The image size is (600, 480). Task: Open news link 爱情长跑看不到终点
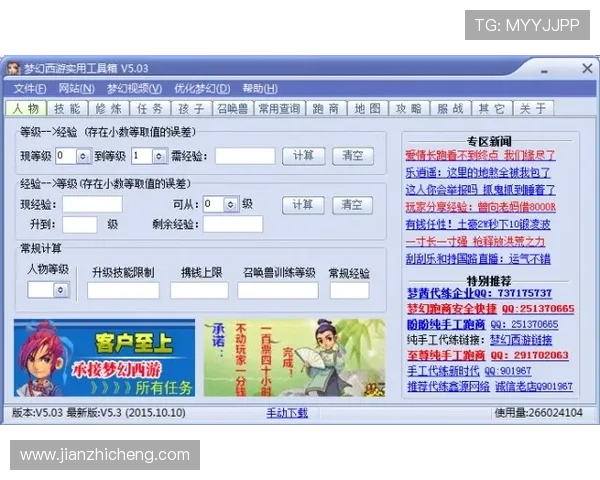tap(480, 156)
